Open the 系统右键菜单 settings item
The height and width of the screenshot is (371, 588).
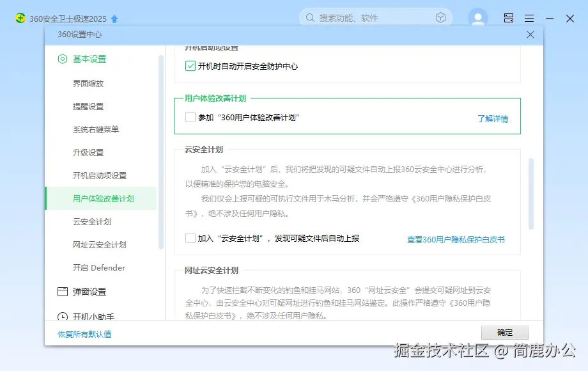(x=96, y=129)
